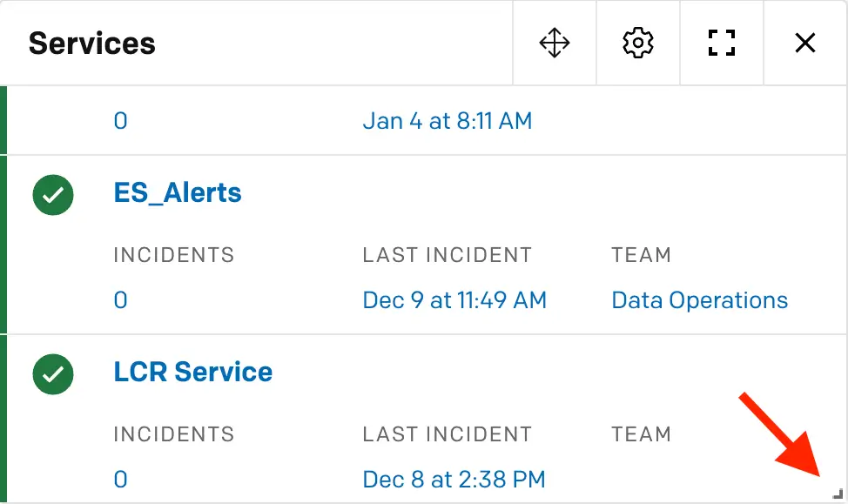Click the ES_Alerts incident count 0
This screenshot has width=848, height=504.
121,300
